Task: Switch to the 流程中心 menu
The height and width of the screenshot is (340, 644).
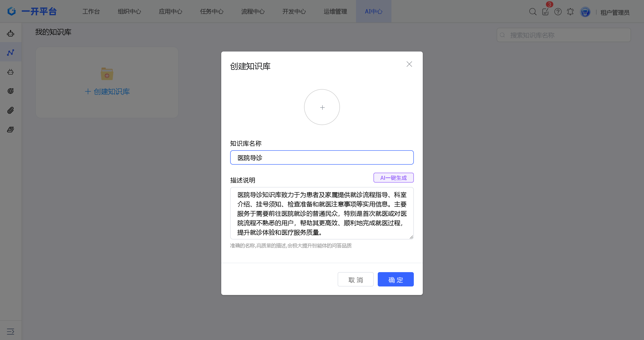Action: 253,11
